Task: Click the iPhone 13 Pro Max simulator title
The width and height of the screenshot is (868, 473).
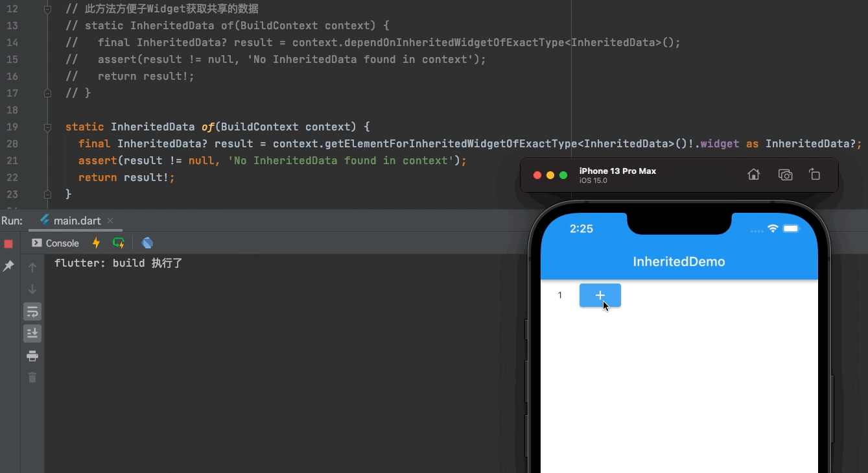Action: click(618, 171)
